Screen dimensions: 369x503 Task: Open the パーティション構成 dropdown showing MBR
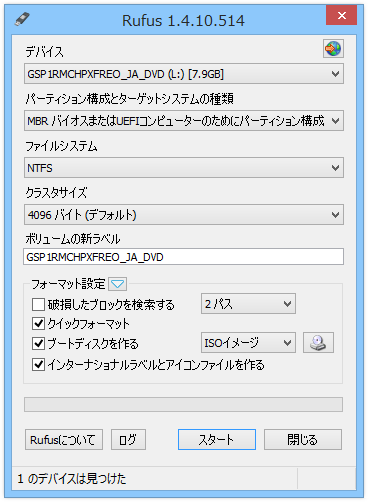(x=184, y=121)
